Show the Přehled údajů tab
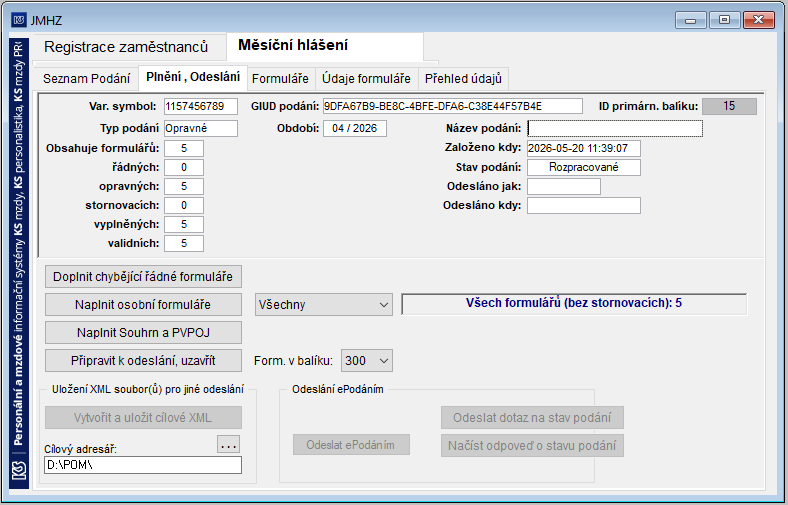Image resolution: width=788 pixels, height=505 pixels. click(463, 79)
